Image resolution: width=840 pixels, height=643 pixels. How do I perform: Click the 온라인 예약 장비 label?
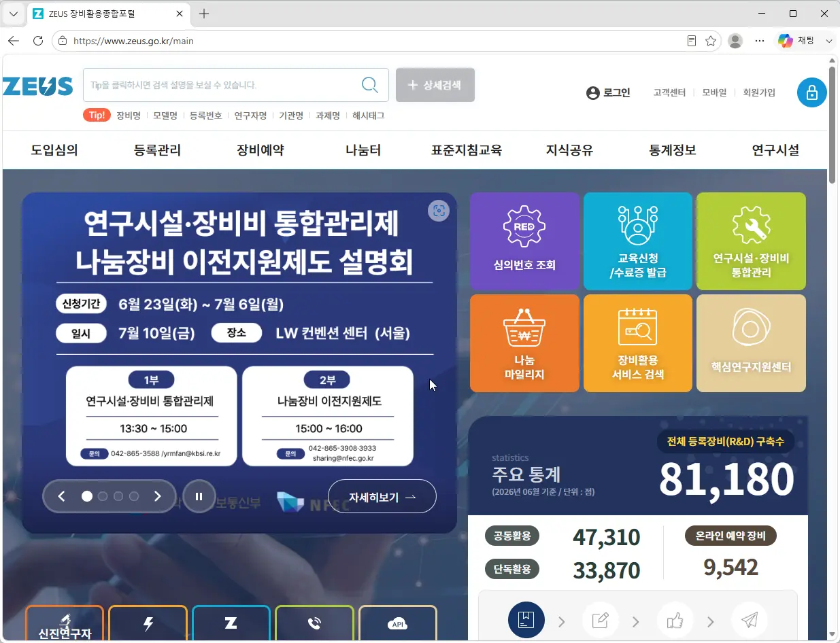[730, 536]
